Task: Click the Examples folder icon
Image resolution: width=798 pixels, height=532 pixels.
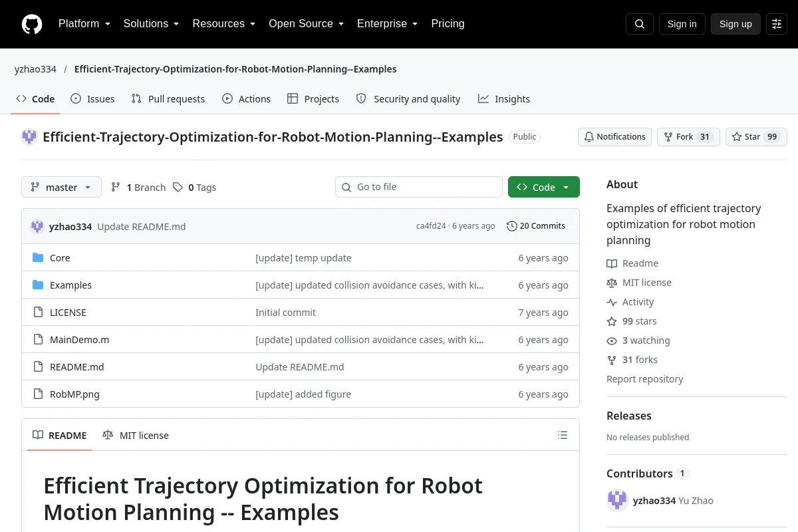Action: (x=38, y=285)
